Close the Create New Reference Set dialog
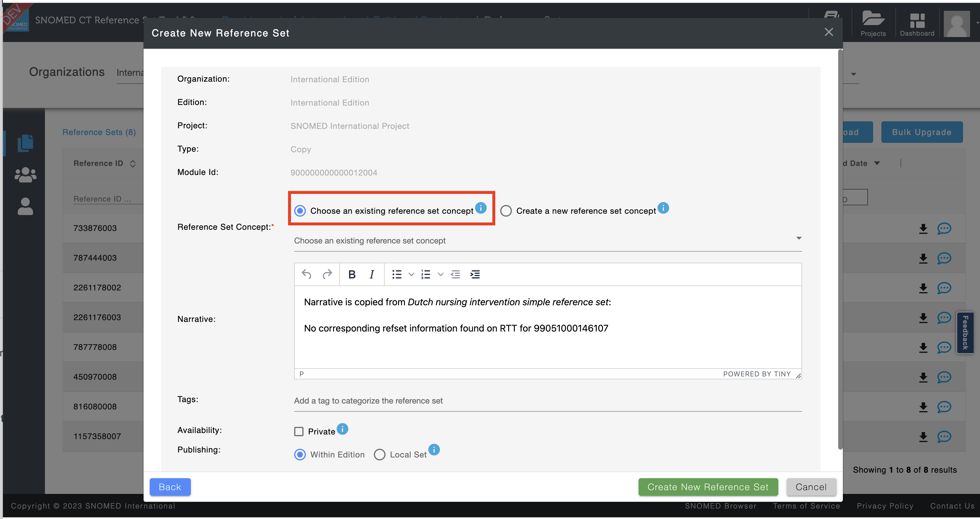Screen dimensions: 980x519 829,32
